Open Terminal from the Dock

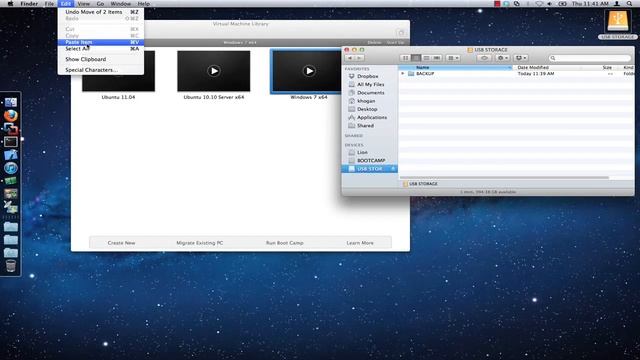(11, 142)
